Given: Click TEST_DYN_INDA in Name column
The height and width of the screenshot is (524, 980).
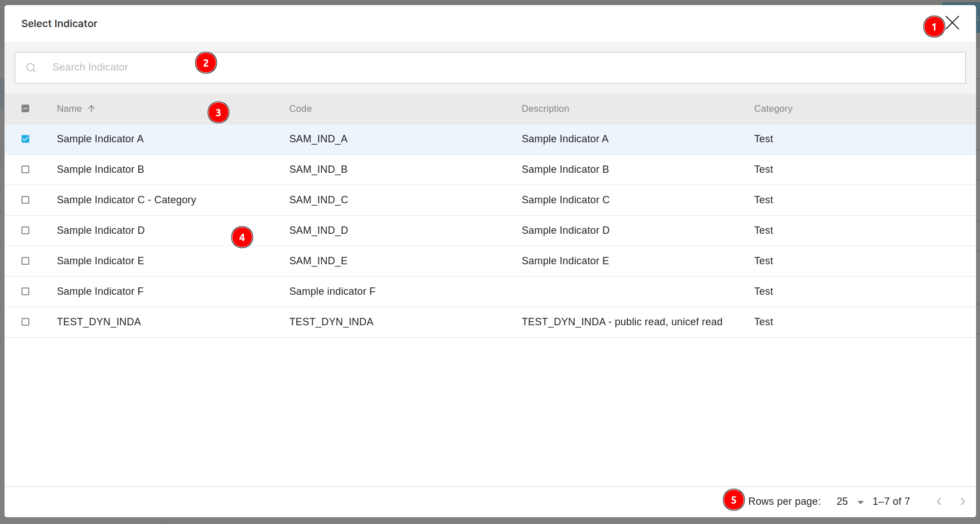Looking at the screenshot, I should pyautogui.click(x=99, y=322).
